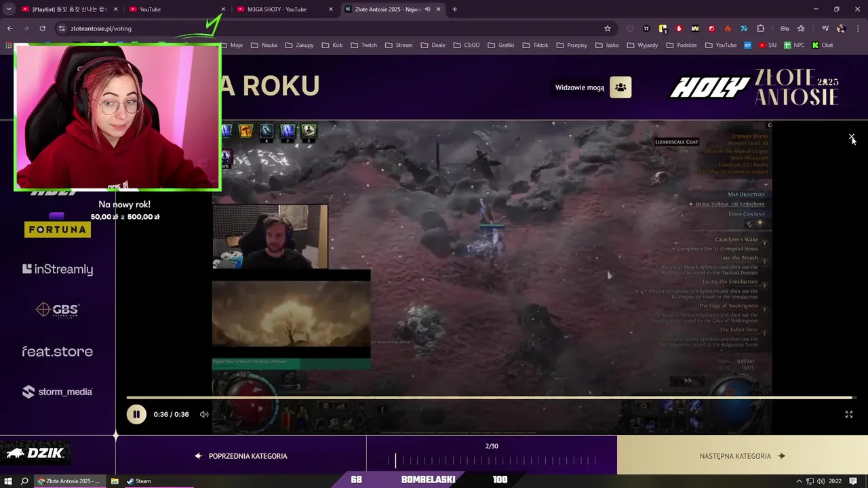Open the Chrome three-dot menu
The height and width of the screenshot is (488, 868).
tap(857, 28)
